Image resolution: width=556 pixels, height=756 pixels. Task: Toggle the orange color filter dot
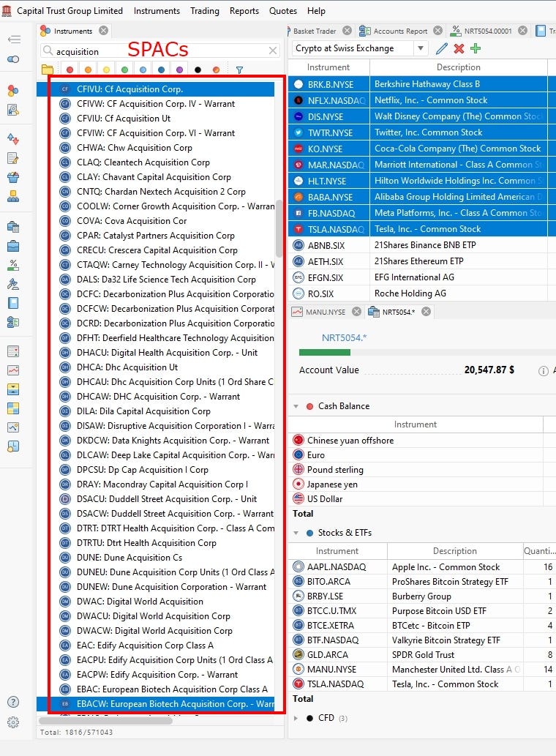point(89,70)
